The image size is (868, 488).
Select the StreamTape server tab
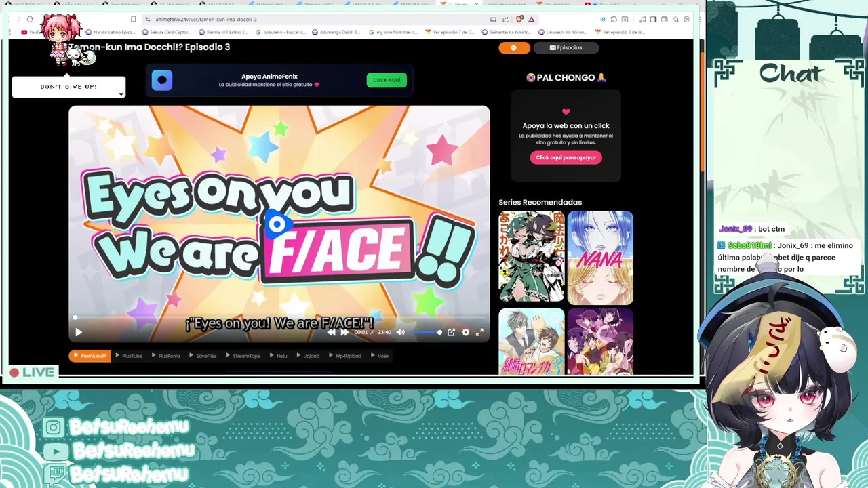click(243, 356)
